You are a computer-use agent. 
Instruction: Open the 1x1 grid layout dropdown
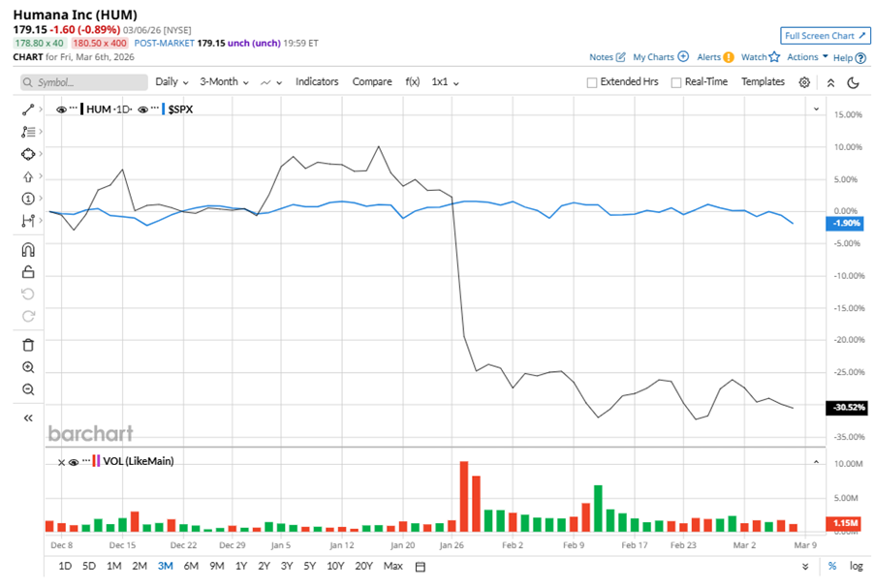coord(445,82)
